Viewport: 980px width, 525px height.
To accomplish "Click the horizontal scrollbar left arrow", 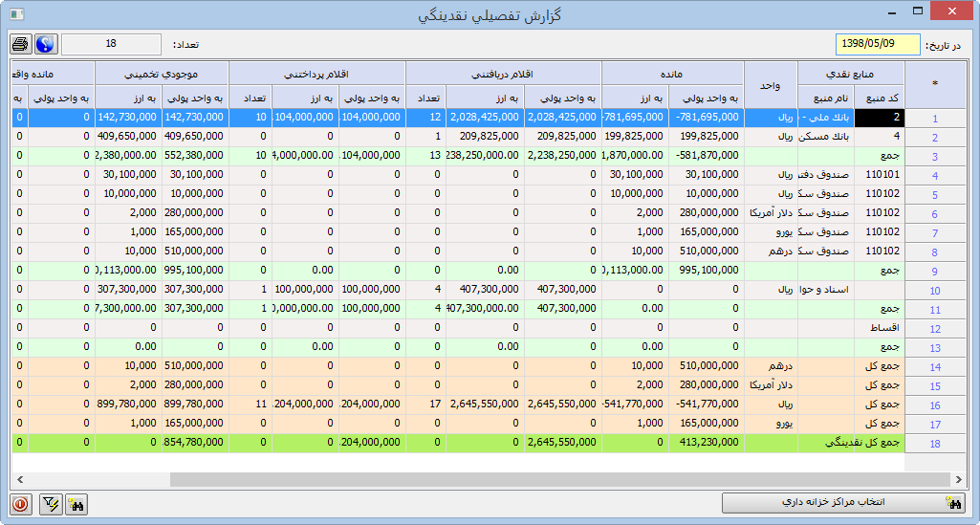I will (18, 479).
